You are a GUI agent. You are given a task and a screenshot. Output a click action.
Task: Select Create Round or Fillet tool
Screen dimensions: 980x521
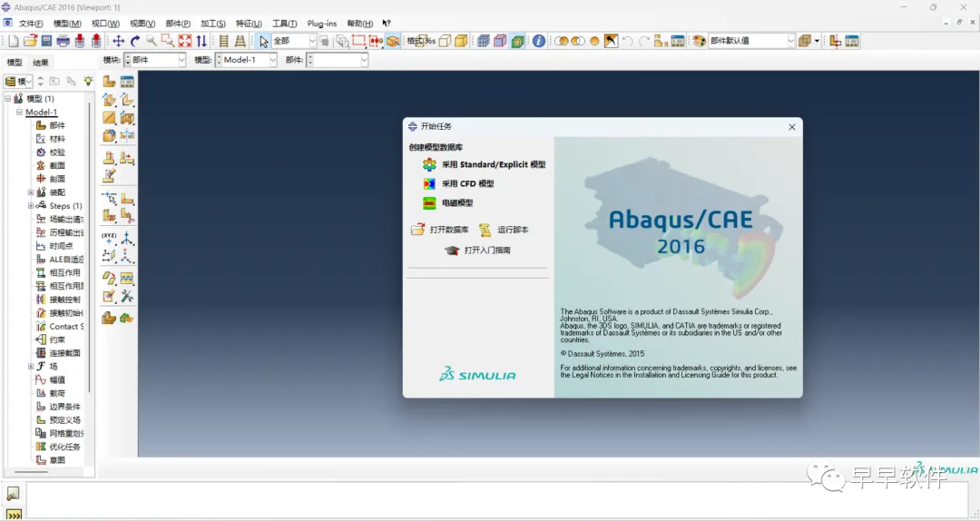(x=110, y=136)
